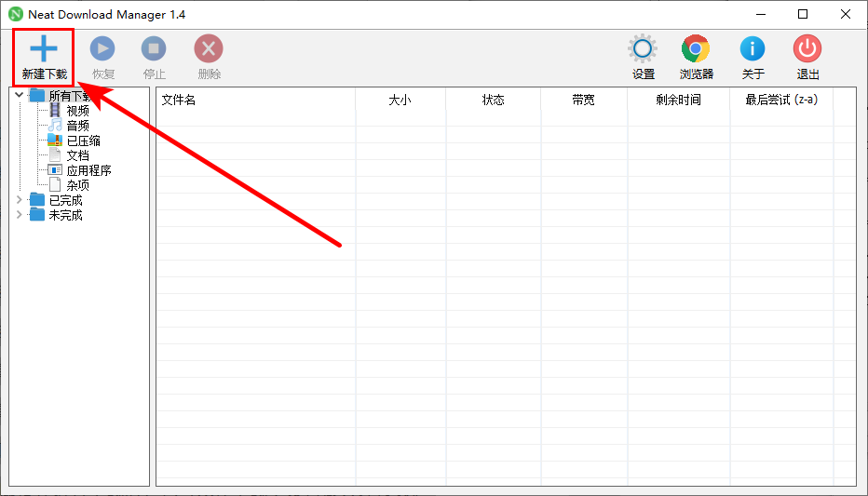Screen dimensions: 868x496
Task: Expand the 已完成 folder arrow
Action: 20,200
